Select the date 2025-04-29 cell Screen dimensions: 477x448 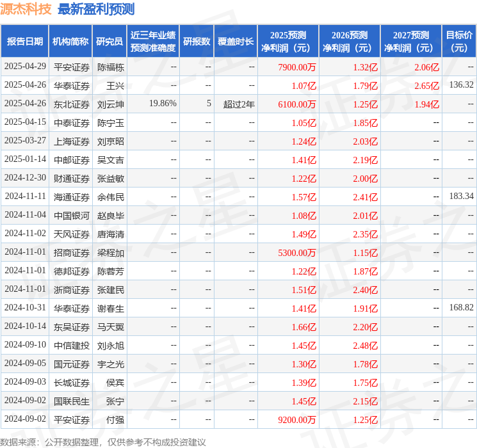tap(25, 67)
